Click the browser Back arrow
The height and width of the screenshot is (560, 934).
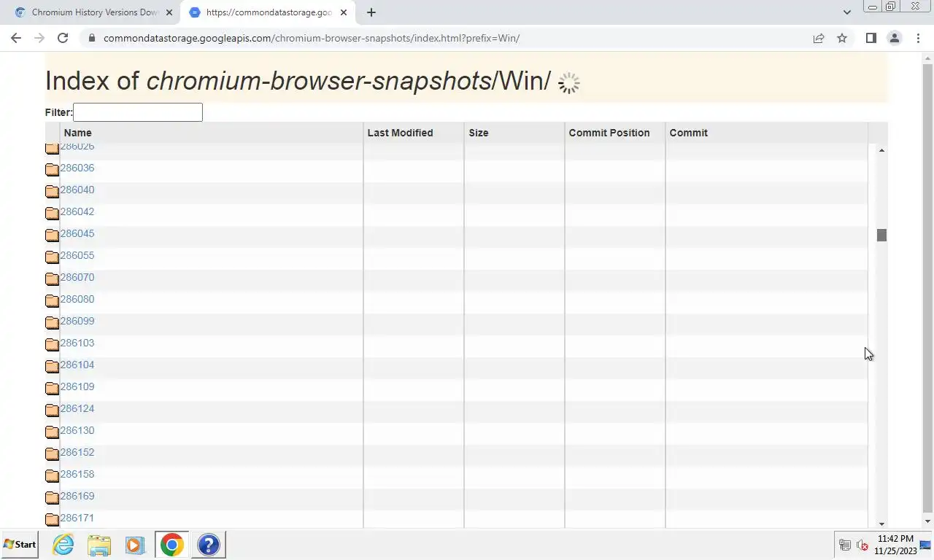[16, 38]
